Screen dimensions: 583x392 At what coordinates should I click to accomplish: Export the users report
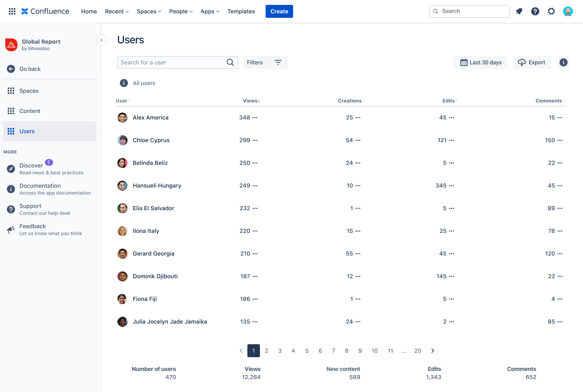tap(532, 62)
